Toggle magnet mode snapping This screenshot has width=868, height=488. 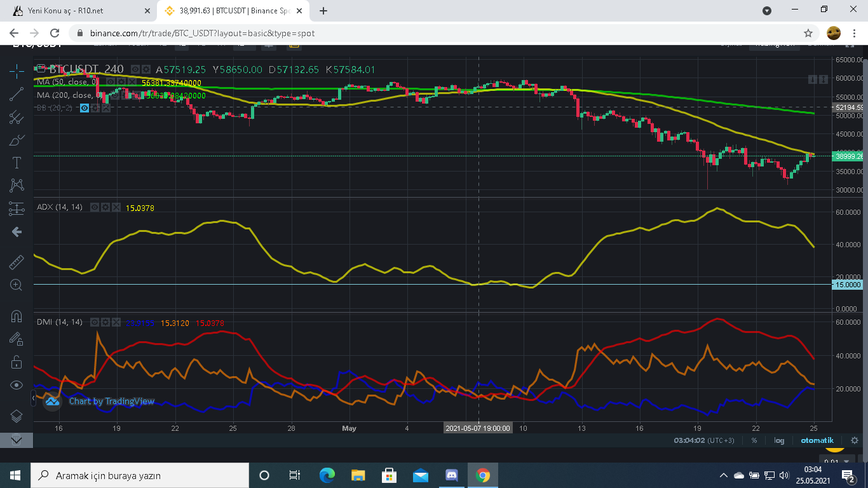point(17,316)
